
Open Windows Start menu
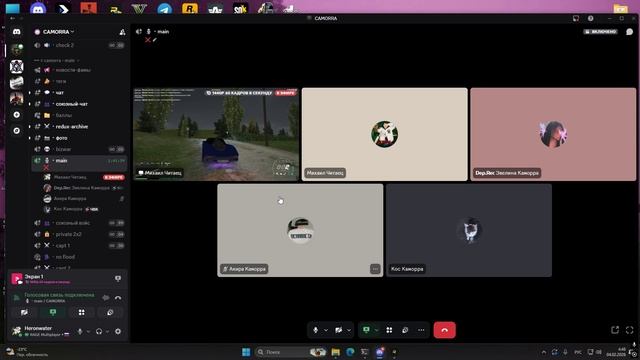[x=246, y=352]
